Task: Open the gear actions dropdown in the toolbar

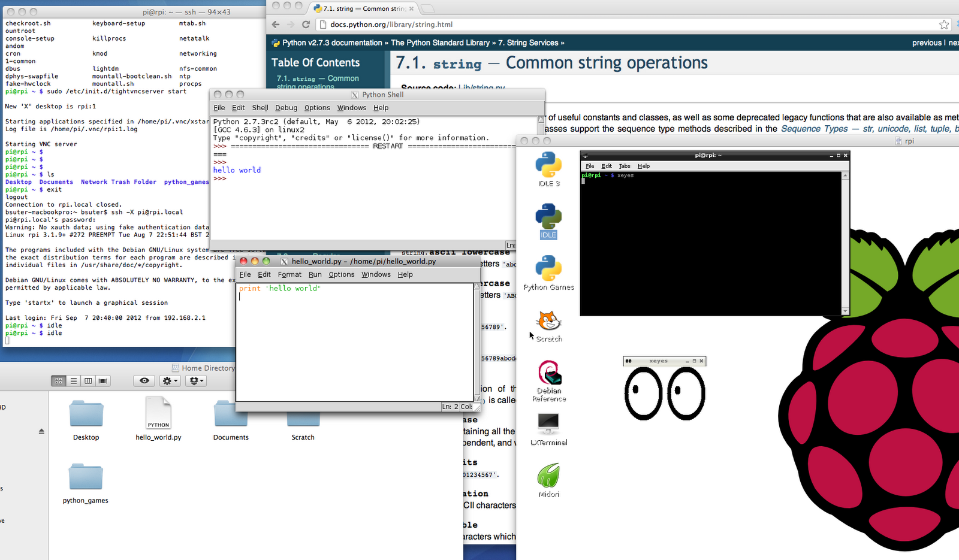Action: tap(169, 380)
